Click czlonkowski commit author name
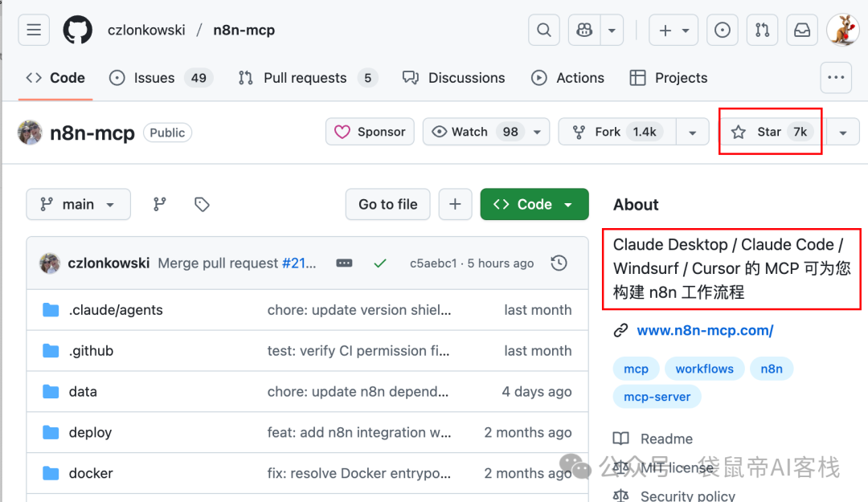The image size is (868, 502). click(108, 263)
